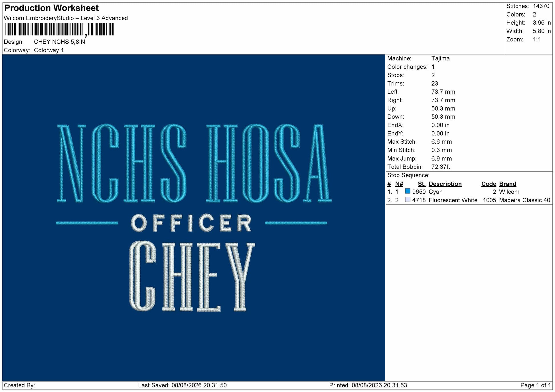Click the Up value "50.3 mm"
Image resolution: width=555 pixels, height=392 pixels.
[x=443, y=108]
